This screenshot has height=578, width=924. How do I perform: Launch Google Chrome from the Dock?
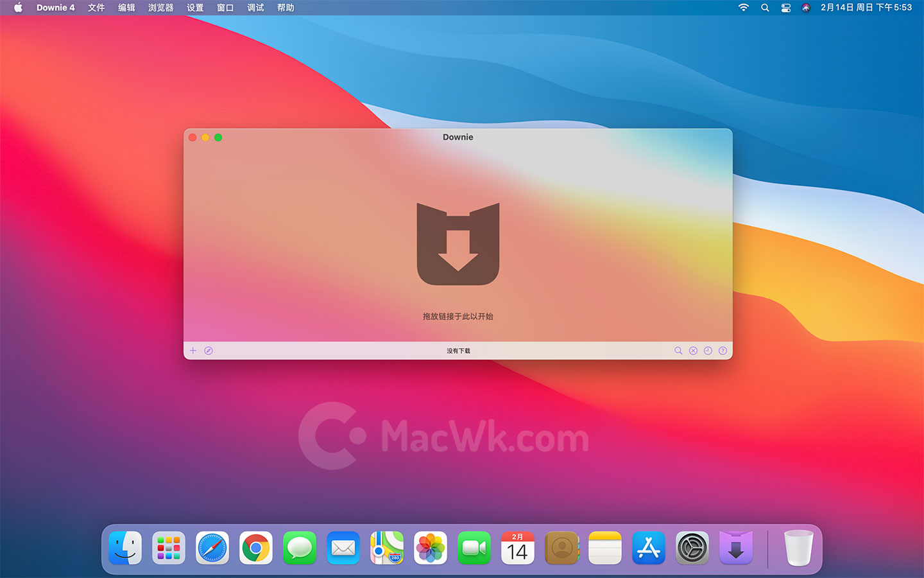(256, 548)
